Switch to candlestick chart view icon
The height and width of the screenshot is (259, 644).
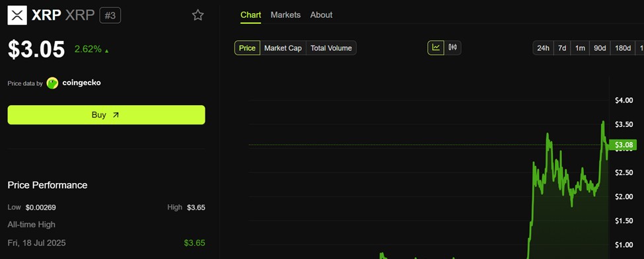click(452, 48)
